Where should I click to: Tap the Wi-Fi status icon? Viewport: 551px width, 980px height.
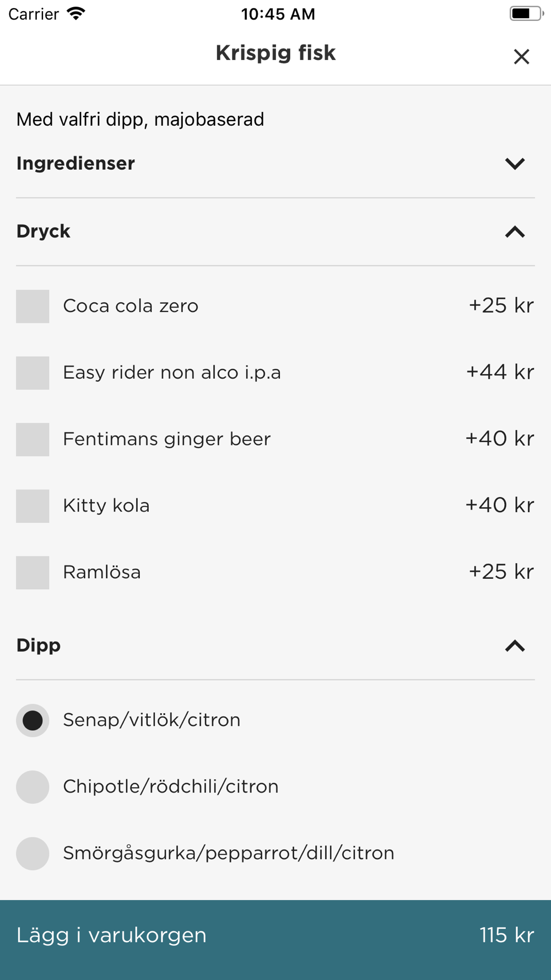click(76, 14)
